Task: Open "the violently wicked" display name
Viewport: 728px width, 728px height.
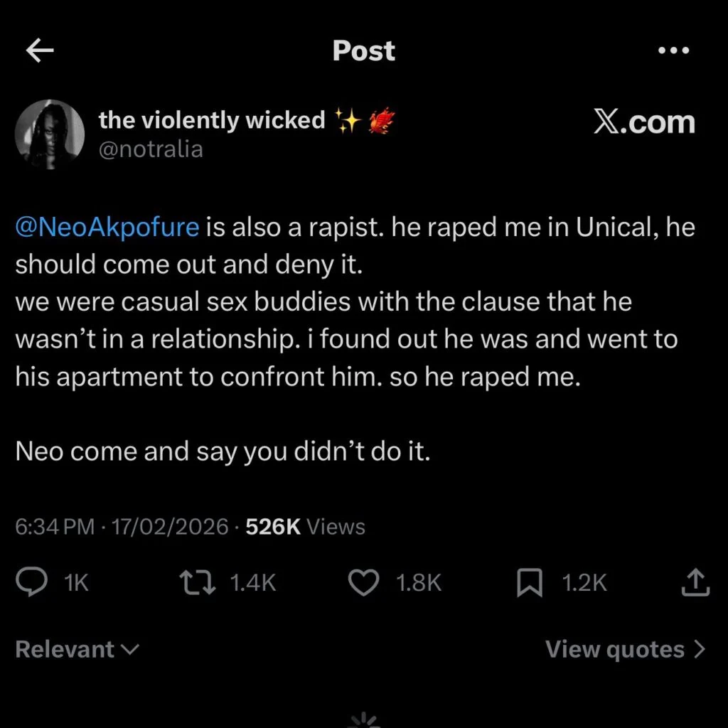Action: (212, 120)
